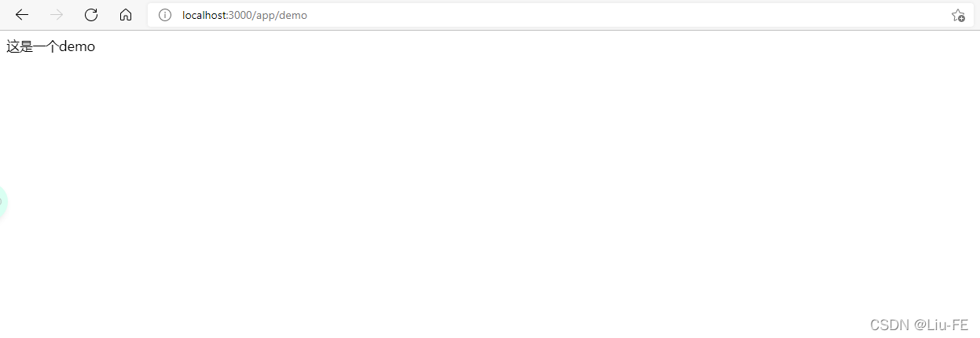
Task: Click empty space inside the address bar
Action: point(629,15)
